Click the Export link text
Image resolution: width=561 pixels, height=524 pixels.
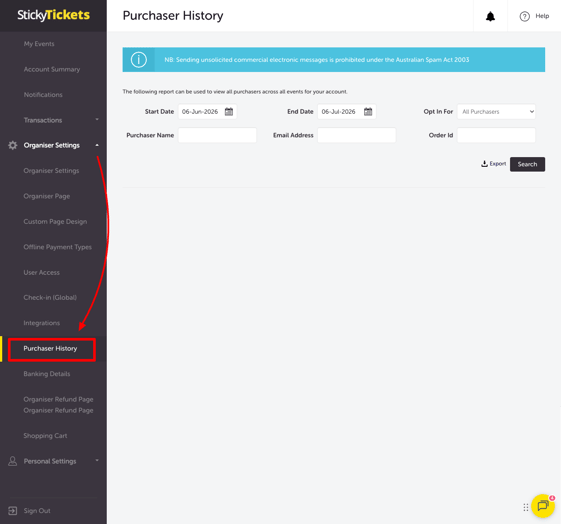(x=498, y=164)
